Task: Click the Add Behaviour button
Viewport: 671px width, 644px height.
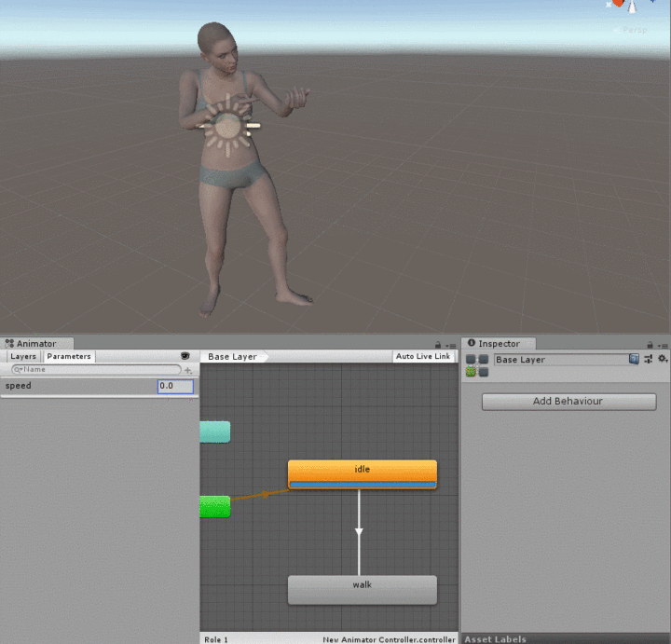Action: (568, 402)
